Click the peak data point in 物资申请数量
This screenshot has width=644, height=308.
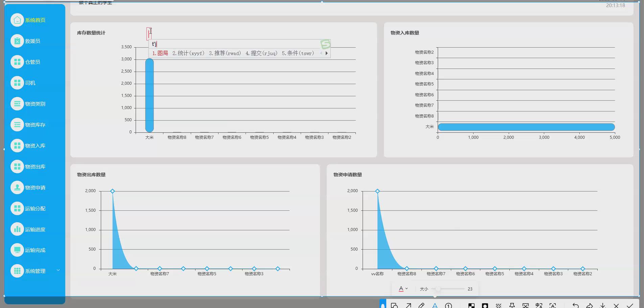(x=377, y=191)
